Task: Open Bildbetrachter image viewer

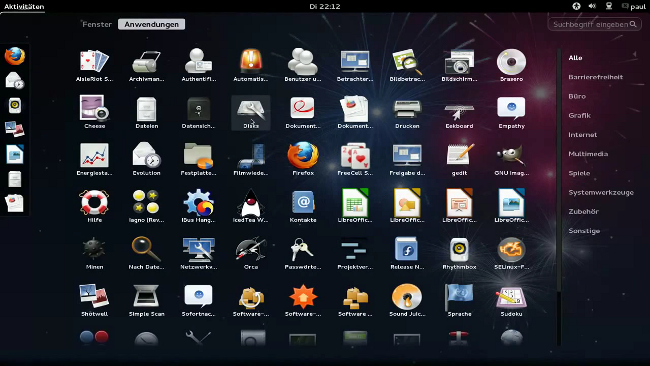Action: (407, 65)
